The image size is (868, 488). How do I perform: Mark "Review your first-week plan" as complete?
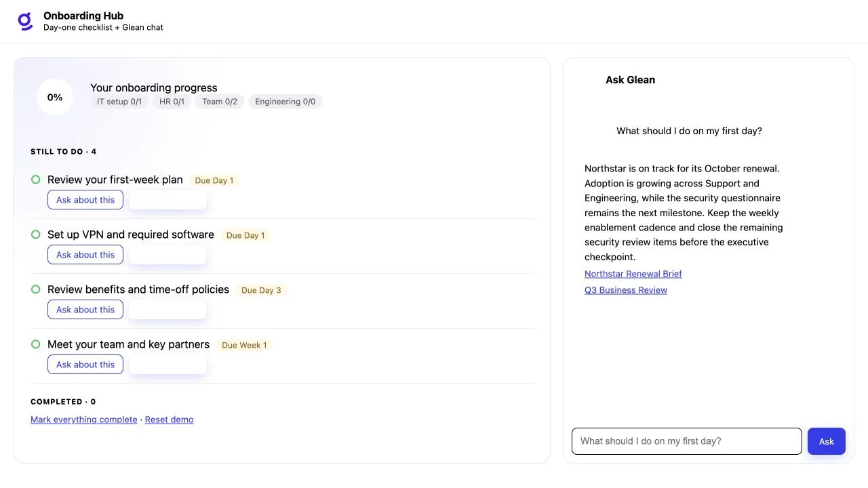(36, 180)
